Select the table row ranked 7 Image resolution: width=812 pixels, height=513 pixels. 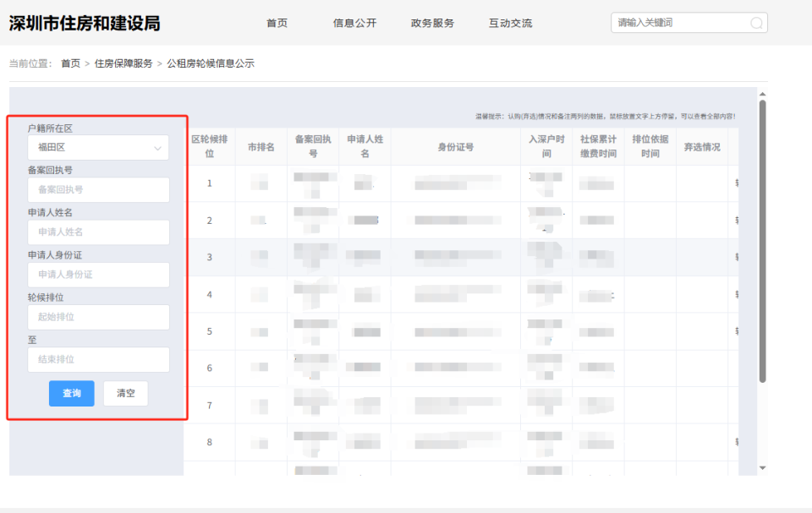coord(461,406)
